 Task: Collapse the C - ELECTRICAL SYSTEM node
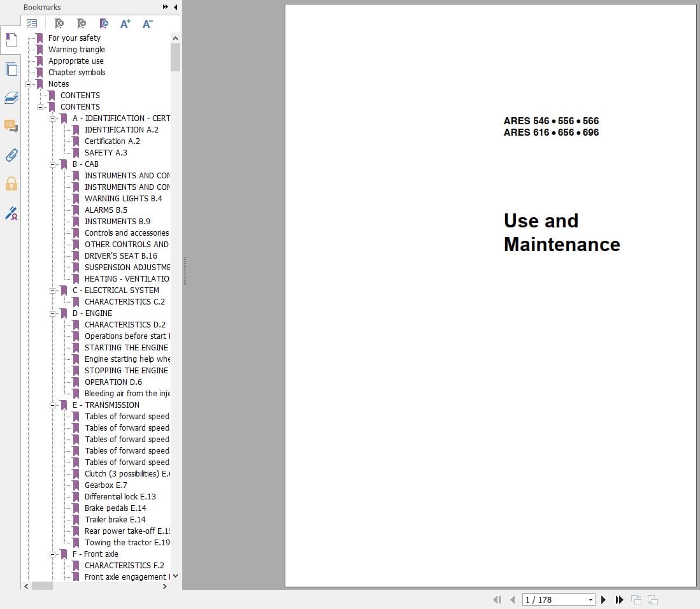point(53,290)
